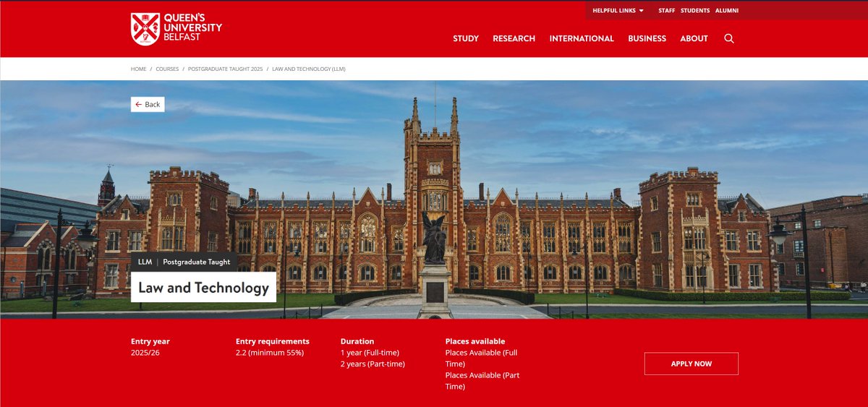Viewport: 868px width, 407px height.
Task: Go to Courses breadcrumb
Action: (x=167, y=69)
